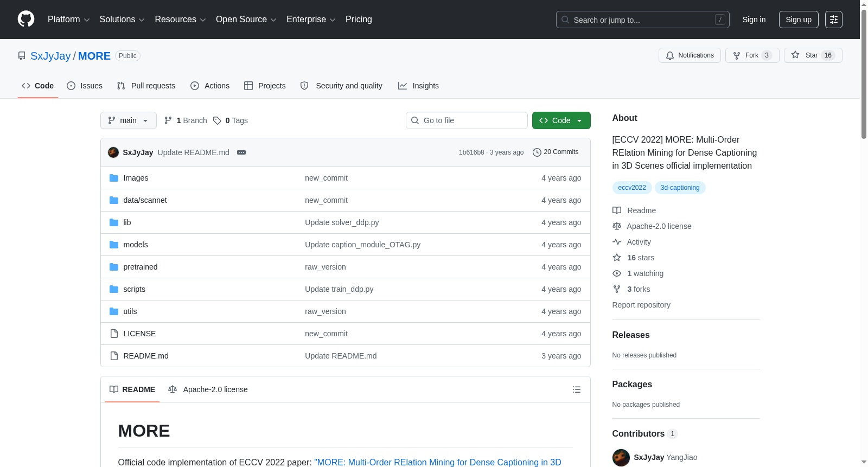Click the Report repository link
The image size is (868, 467).
pos(641,305)
